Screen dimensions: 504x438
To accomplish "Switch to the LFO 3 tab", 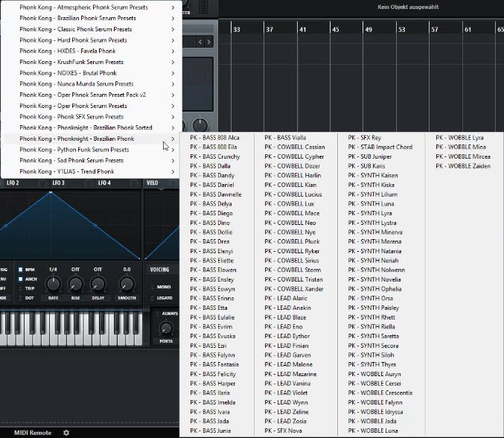I will [57, 183].
